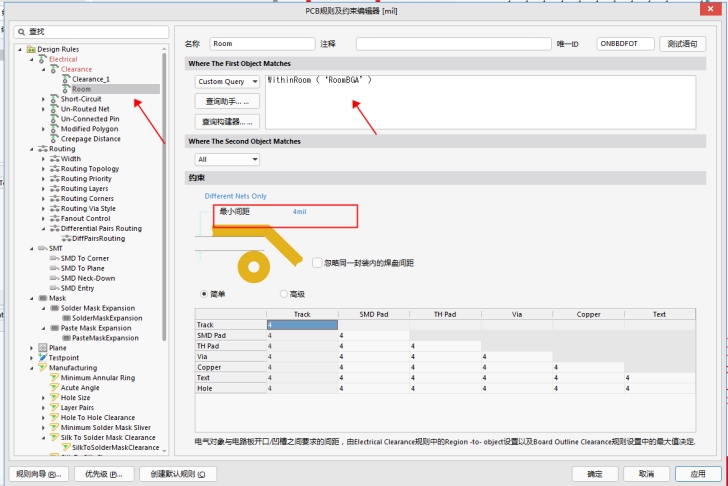Viewport: 728px width, 486px height.
Task: Click the Width rule icon
Action: 54,159
